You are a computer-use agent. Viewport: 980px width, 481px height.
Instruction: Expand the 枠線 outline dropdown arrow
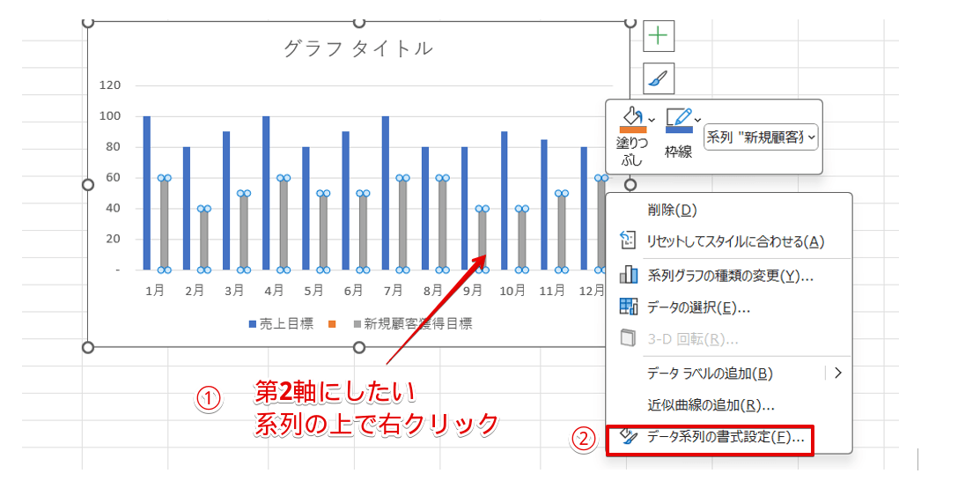(697, 119)
